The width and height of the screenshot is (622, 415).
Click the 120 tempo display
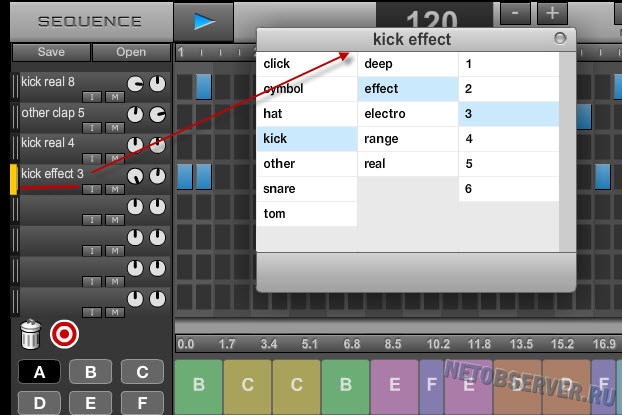tap(434, 16)
